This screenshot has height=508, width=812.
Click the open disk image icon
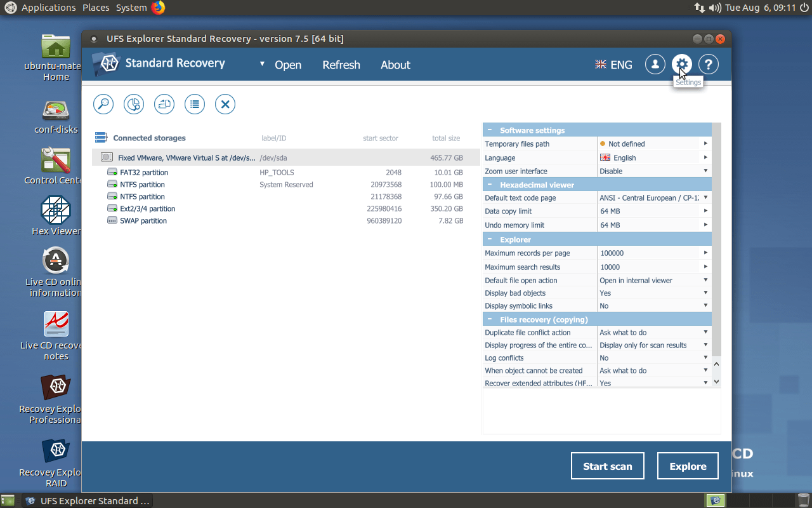(x=164, y=104)
